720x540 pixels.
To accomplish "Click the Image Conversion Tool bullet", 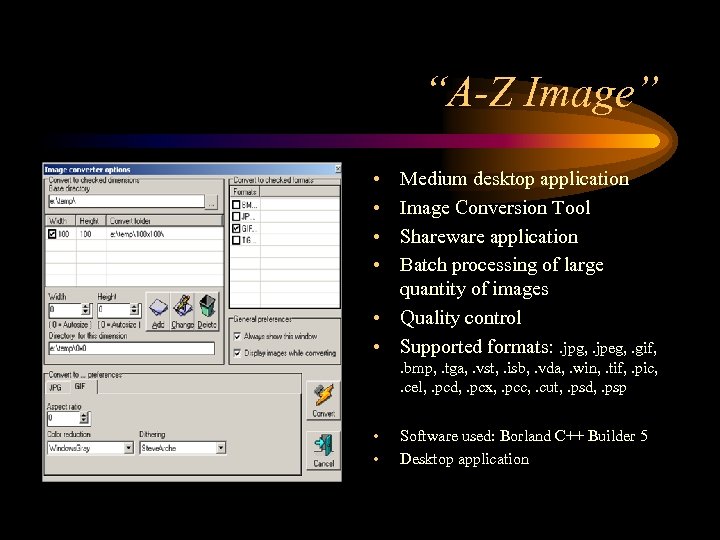I will 495,208.
